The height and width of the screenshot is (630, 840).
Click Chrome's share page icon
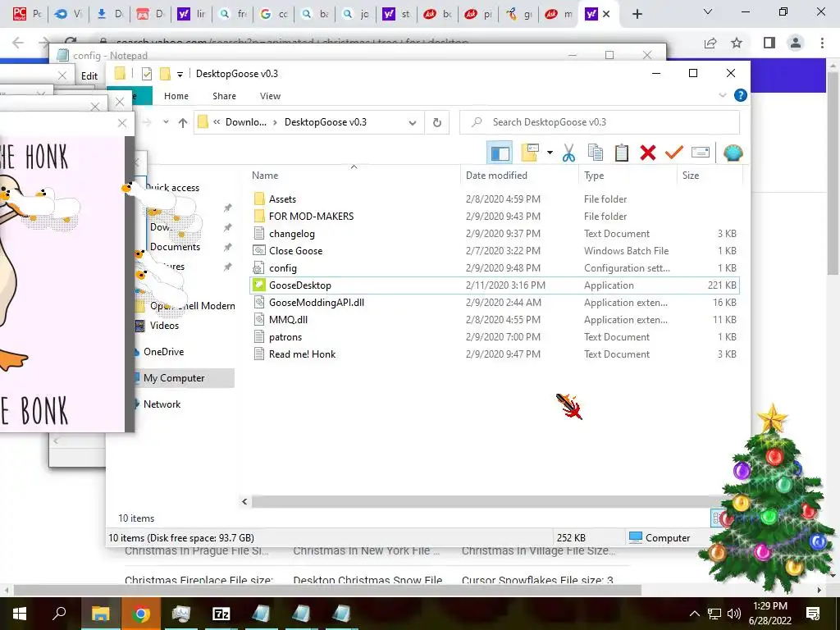coord(710,43)
